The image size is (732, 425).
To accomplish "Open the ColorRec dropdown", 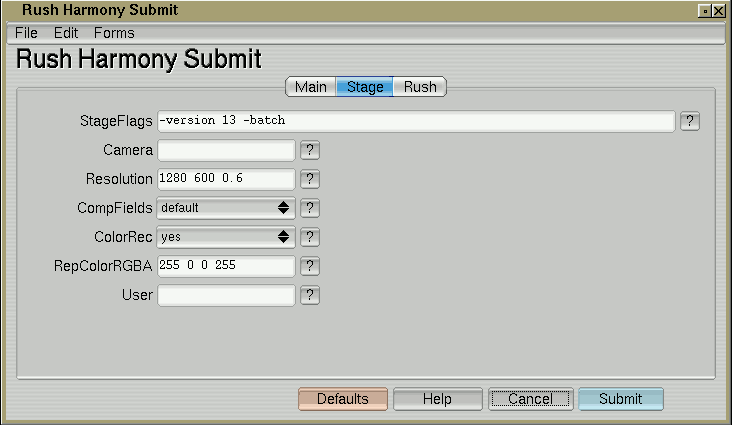I will (226, 237).
